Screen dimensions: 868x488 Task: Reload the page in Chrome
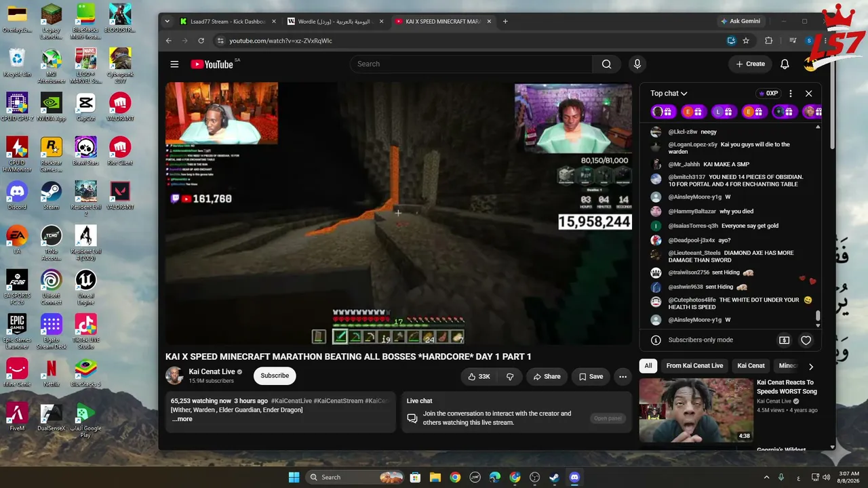201,41
